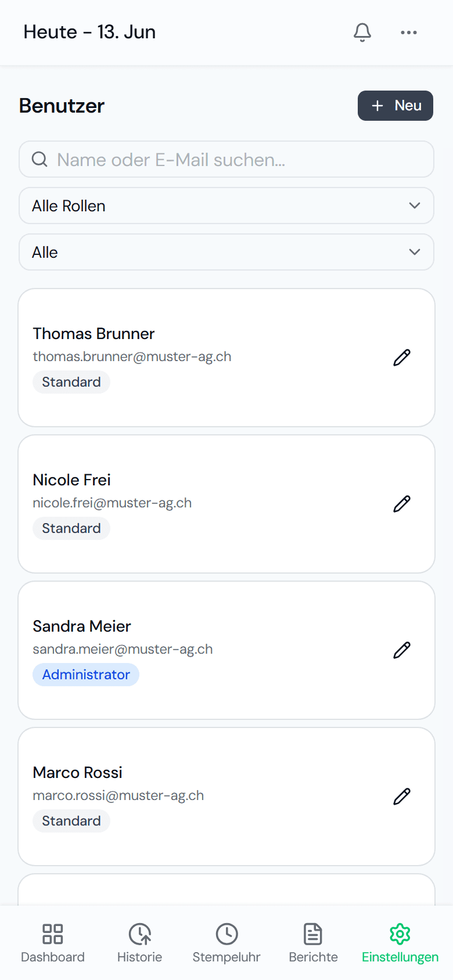Edit Thomas Brunner with pencil icon

(402, 358)
